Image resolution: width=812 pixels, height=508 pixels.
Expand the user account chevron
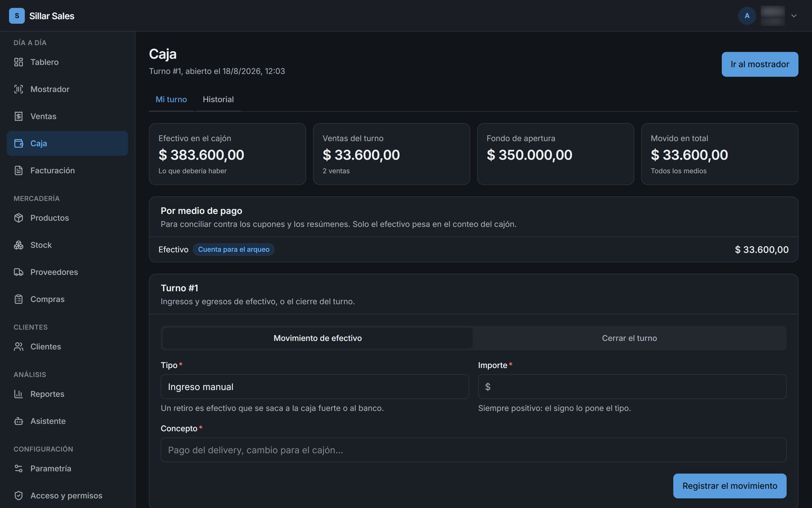click(x=794, y=16)
